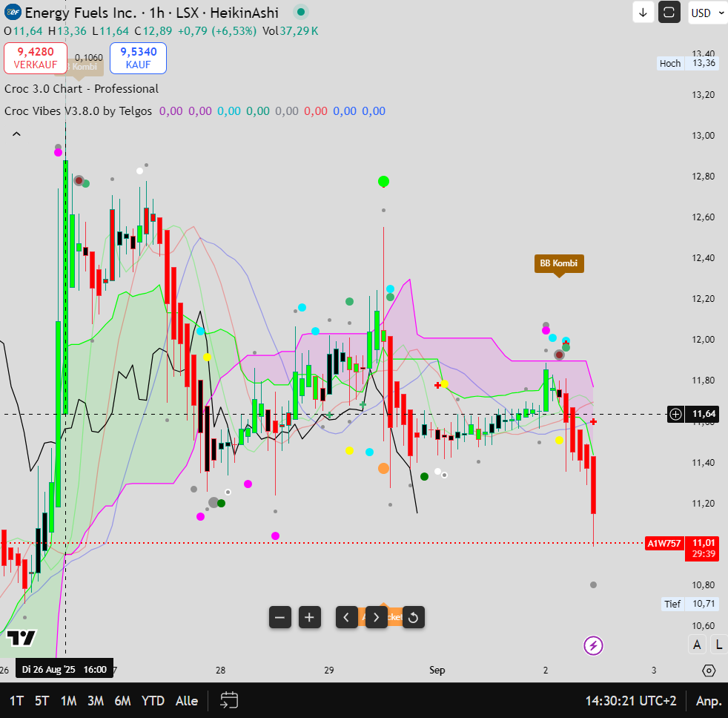Reset the chart view
Viewport: 728px width, 718px height.
pos(414,617)
